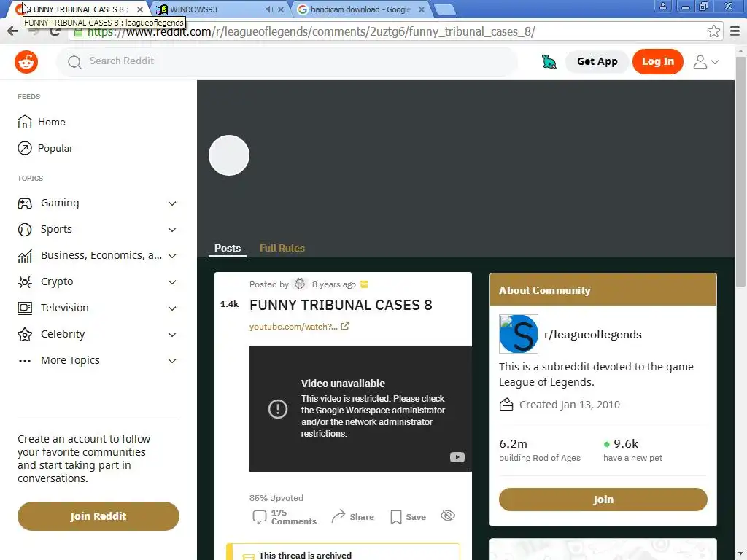Click the browser address bar URL

pyautogui.click(x=311, y=32)
